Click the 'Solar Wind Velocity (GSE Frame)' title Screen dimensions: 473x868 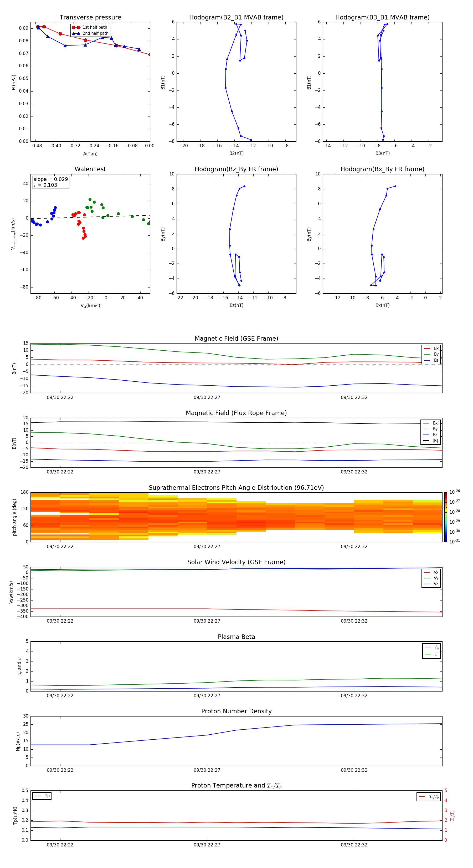pos(236,562)
